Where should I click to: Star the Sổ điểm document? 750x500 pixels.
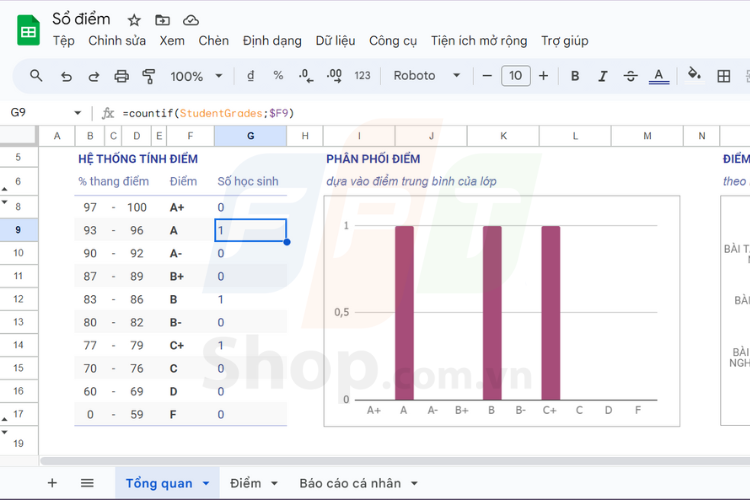click(134, 20)
